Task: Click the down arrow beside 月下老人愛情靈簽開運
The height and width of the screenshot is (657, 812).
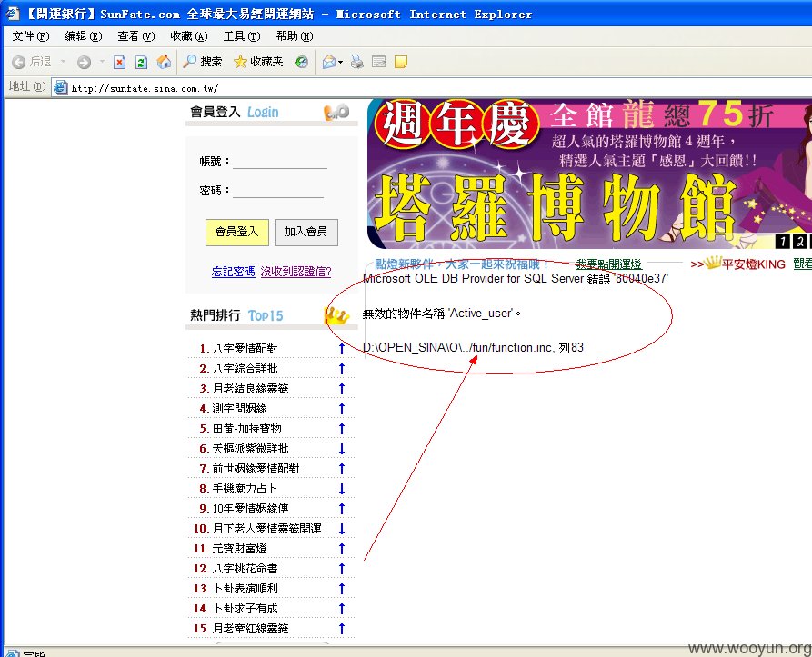Action: [x=342, y=529]
